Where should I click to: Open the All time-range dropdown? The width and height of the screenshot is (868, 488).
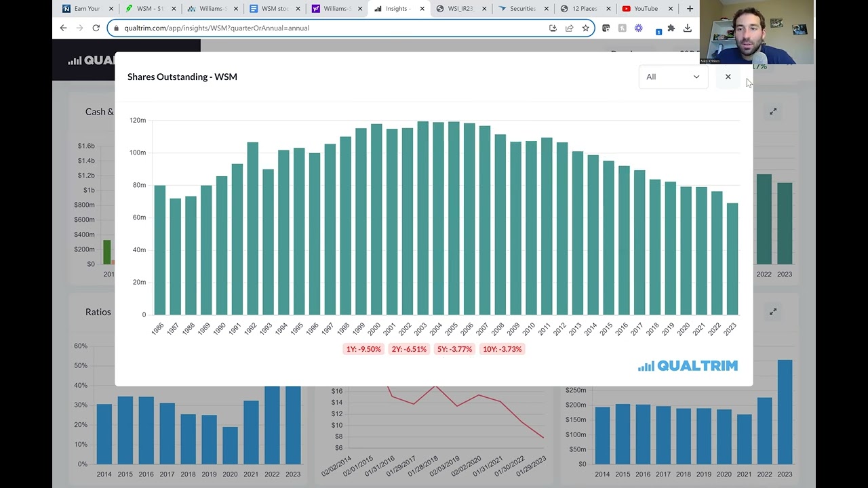point(673,77)
